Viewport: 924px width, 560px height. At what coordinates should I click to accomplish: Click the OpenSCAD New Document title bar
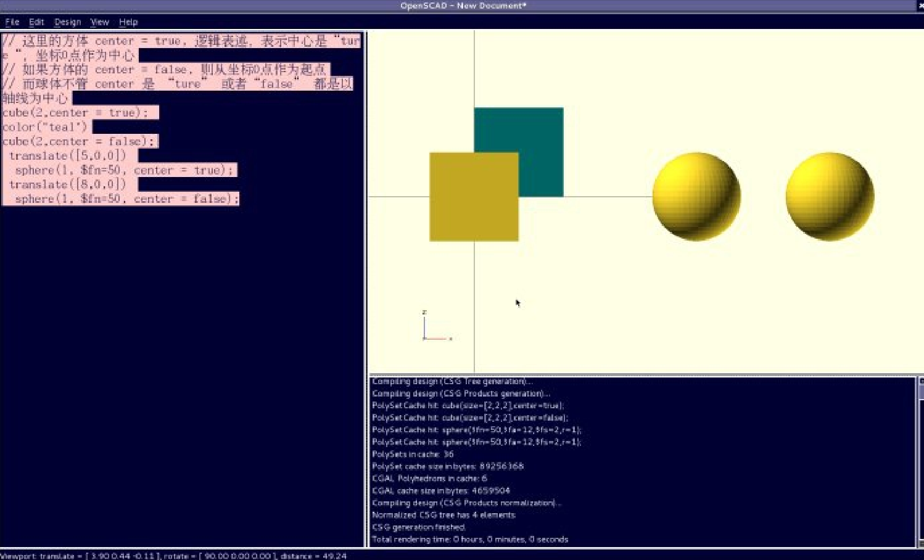(463, 6)
